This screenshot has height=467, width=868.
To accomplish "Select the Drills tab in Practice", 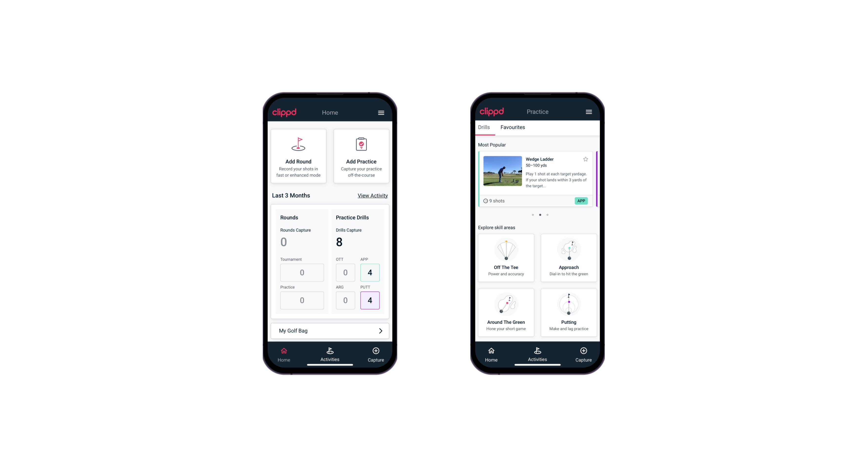I will click(x=483, y=127).
